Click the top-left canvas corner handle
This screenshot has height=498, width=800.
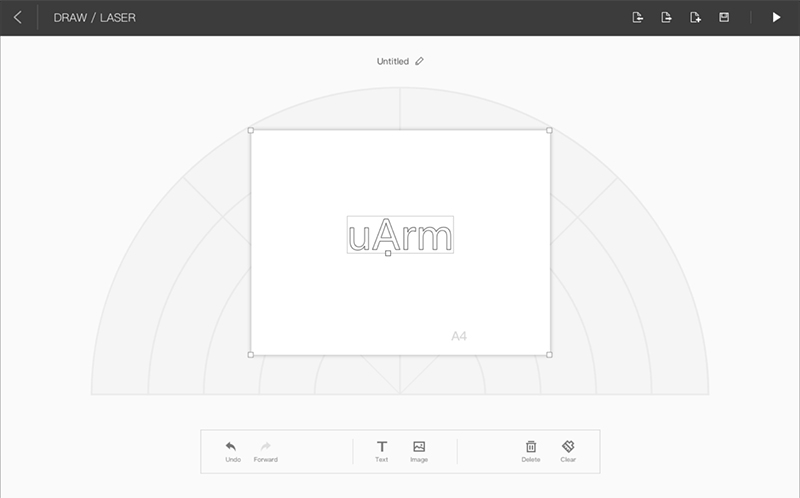click(250, 130)
